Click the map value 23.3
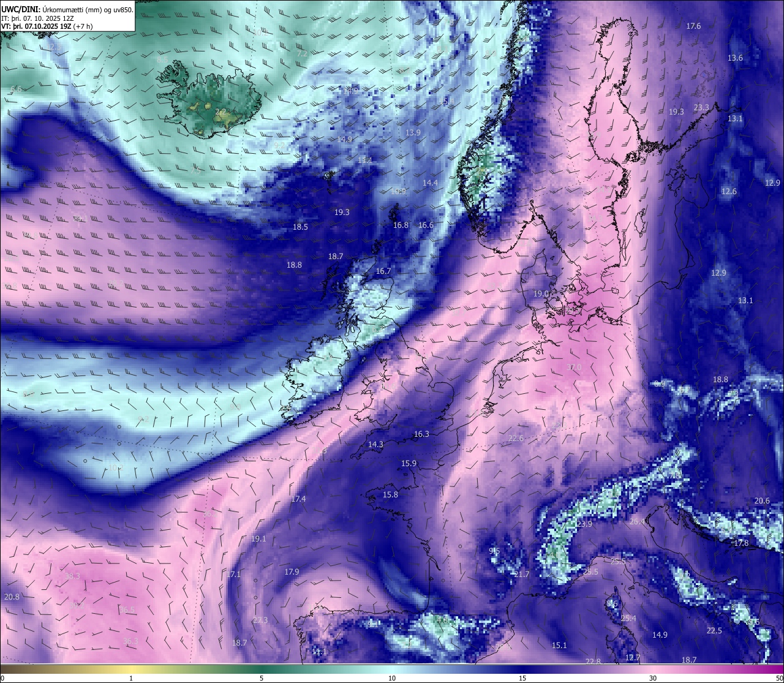 [x=701, y=108]
